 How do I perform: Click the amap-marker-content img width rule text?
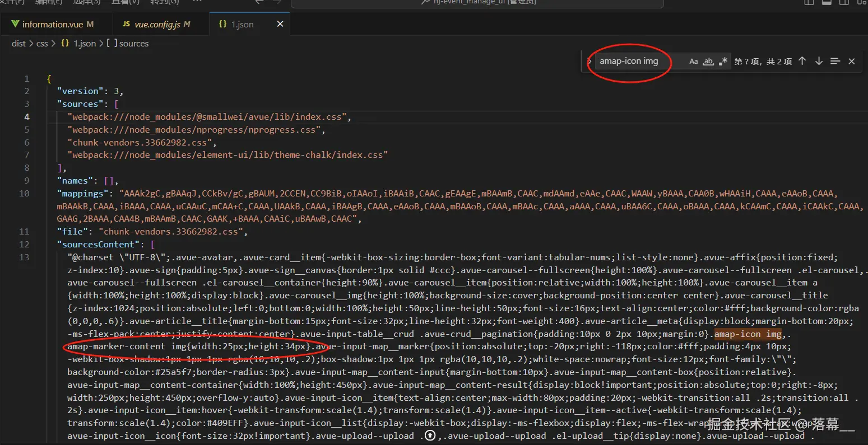[x=189, y=346]
